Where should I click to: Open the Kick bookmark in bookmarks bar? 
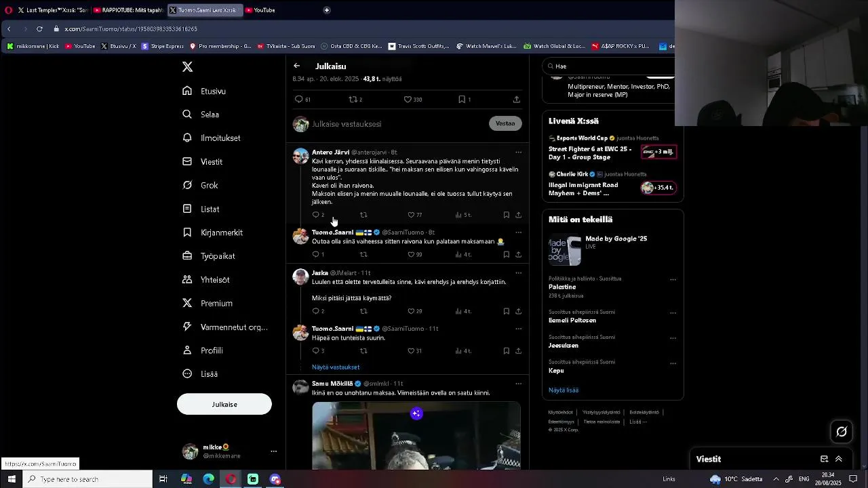(33, 46)
